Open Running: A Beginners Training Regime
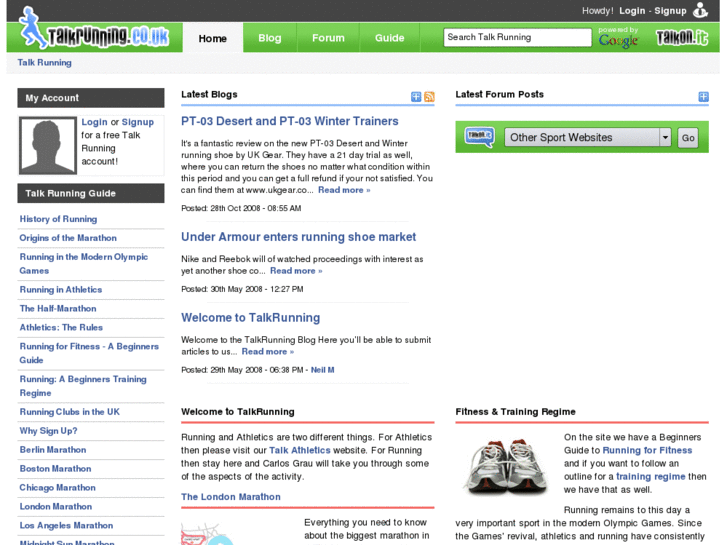 pyautogui.click(x=83, y=386)
